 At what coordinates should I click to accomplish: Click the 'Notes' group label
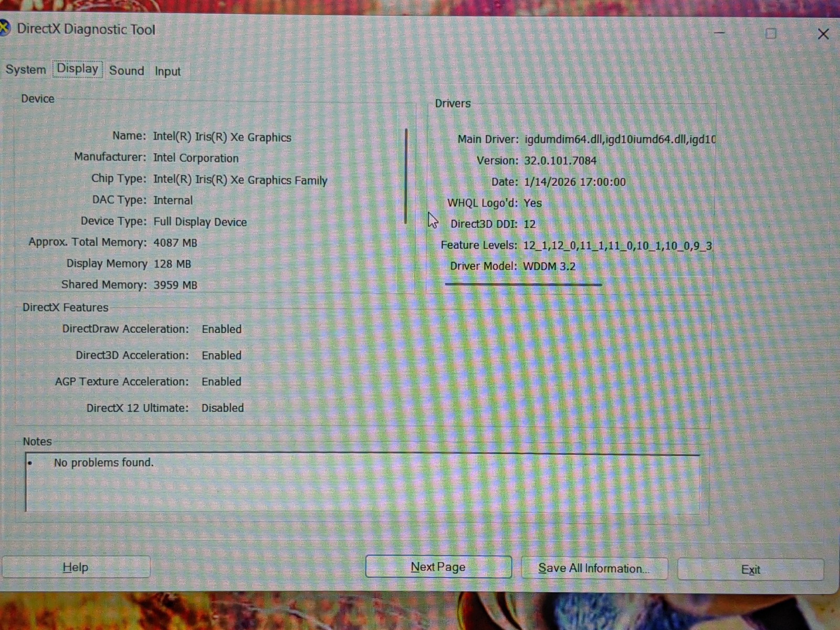(x=37, y=442)
